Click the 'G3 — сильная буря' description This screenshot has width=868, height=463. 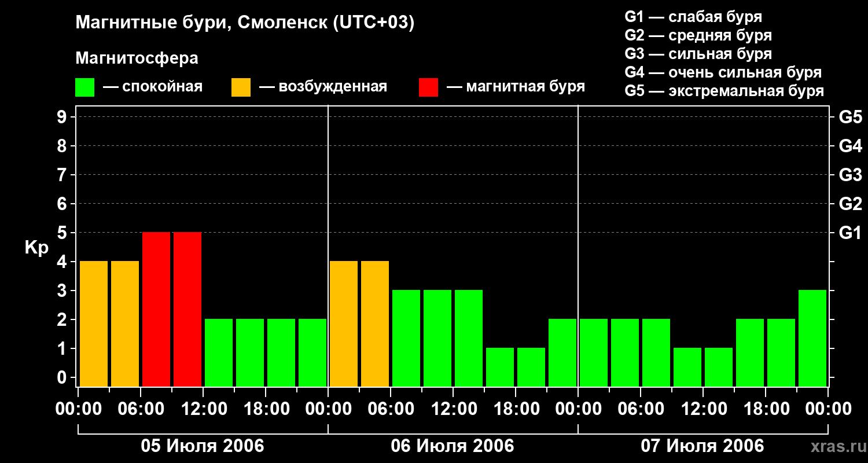coord(698,54)
